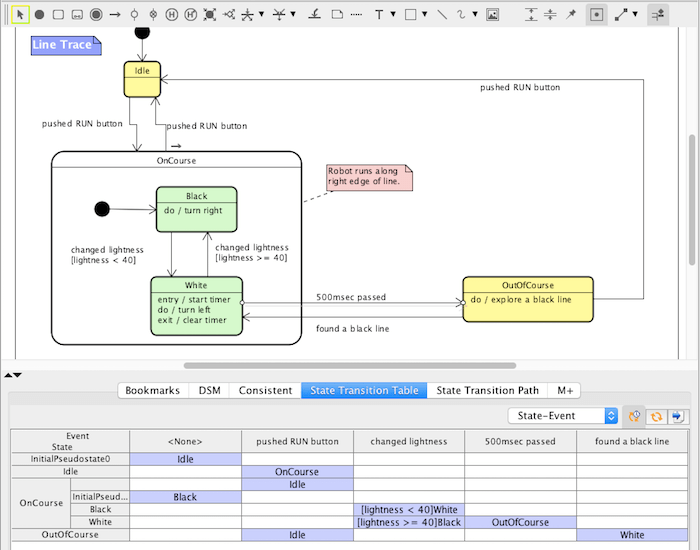Toggle the rightmost toolbar alignment button
This screenshot has height=550, width=700.
coord(658,15)
